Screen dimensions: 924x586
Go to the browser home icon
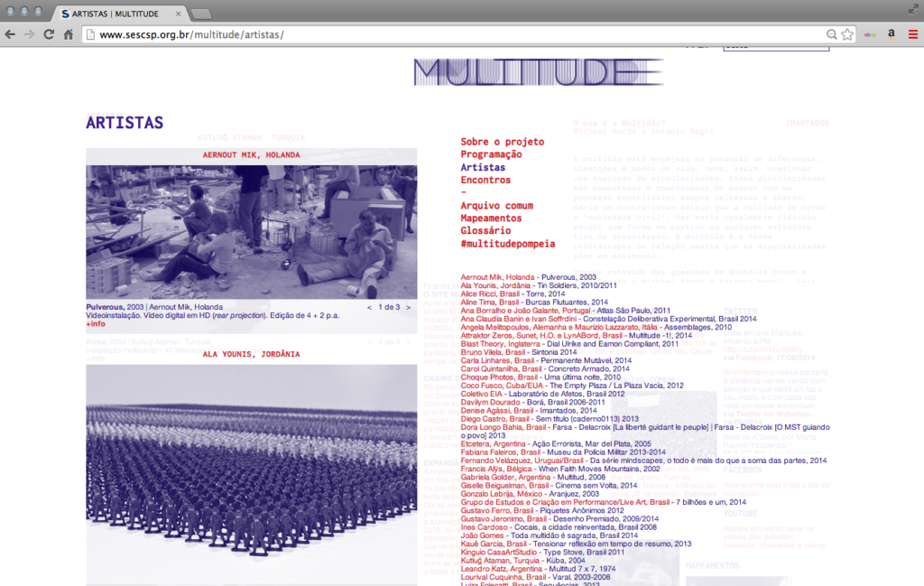point(69,35)
